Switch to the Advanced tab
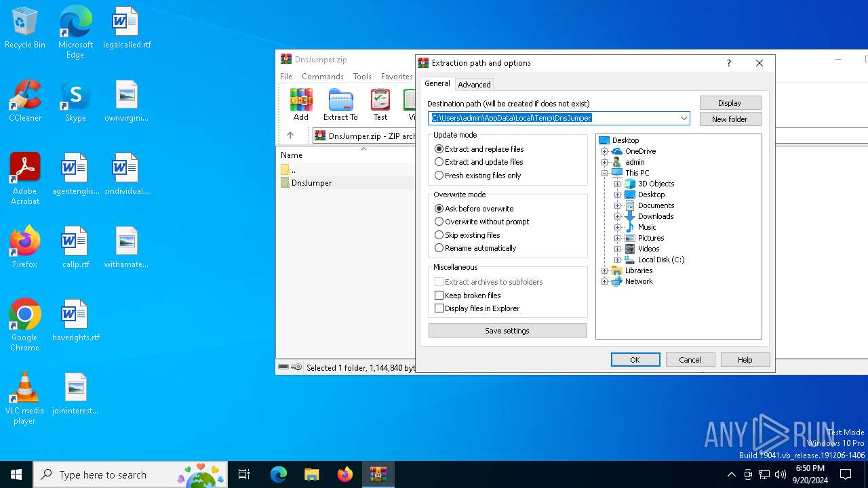The height and width of the screenshot is (488, 868). (474, 85)
